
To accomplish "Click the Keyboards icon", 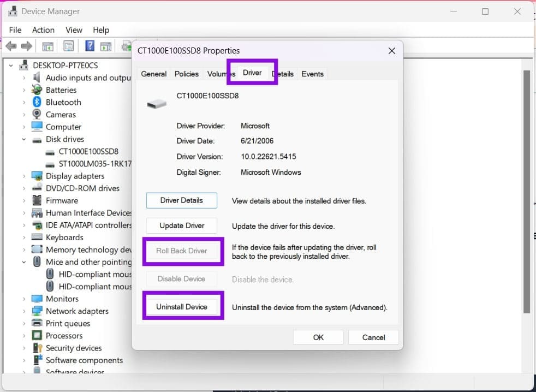I will [37, 237].
